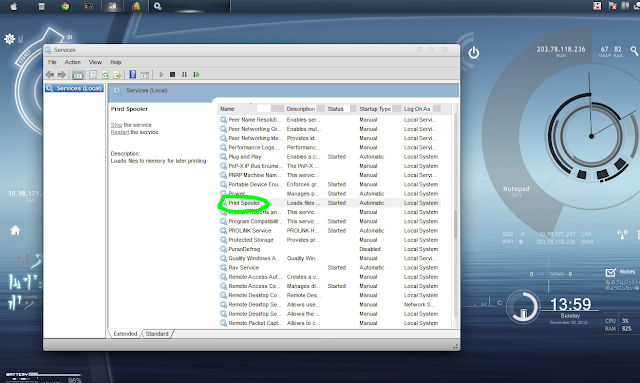Click the gear icon beside Plug and Play
Viewport: 640px width, 383px height.
click(x=223, y=156)
